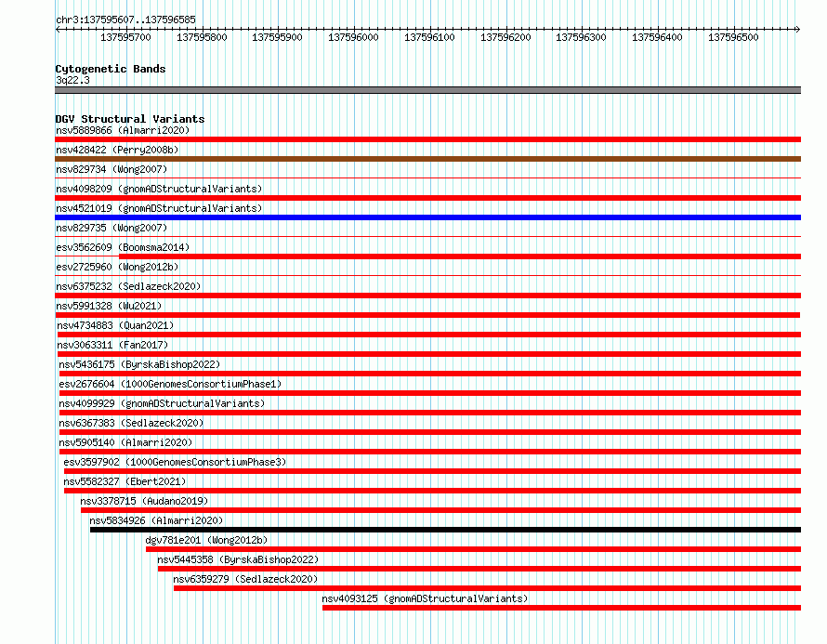Click esv2725960 (Wong2012b) variant label
This screenshot has height=644, width=827.
[117, 267]
